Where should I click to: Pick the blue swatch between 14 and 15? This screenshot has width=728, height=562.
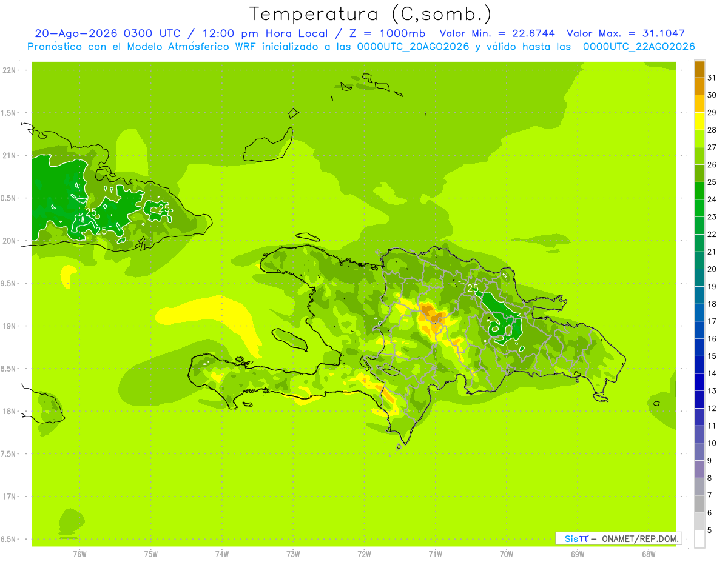[699, 364]
